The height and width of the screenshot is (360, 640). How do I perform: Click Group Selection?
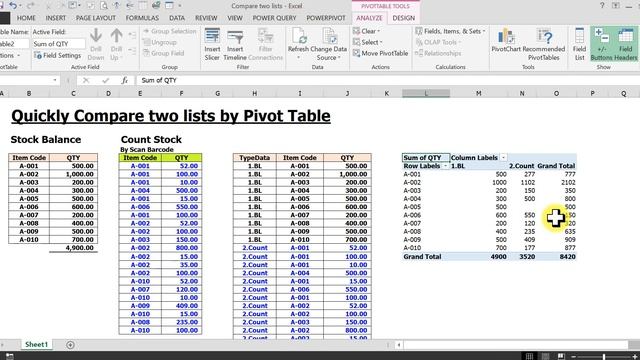click(x=169, y=31)
